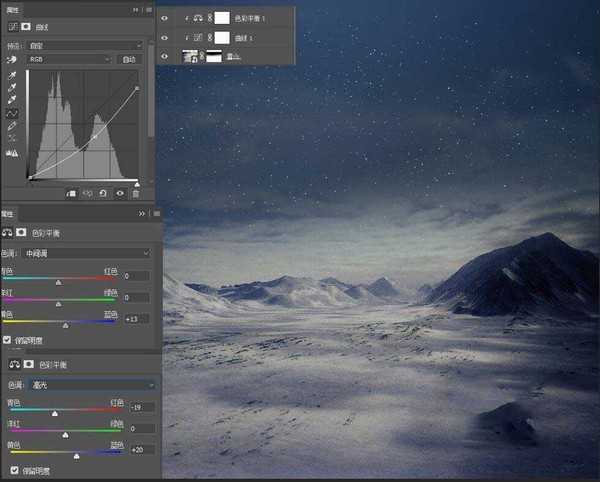Select the pencil draw-curve tool
The width and height of the screenshot is (600, 482).
[12, 127]
